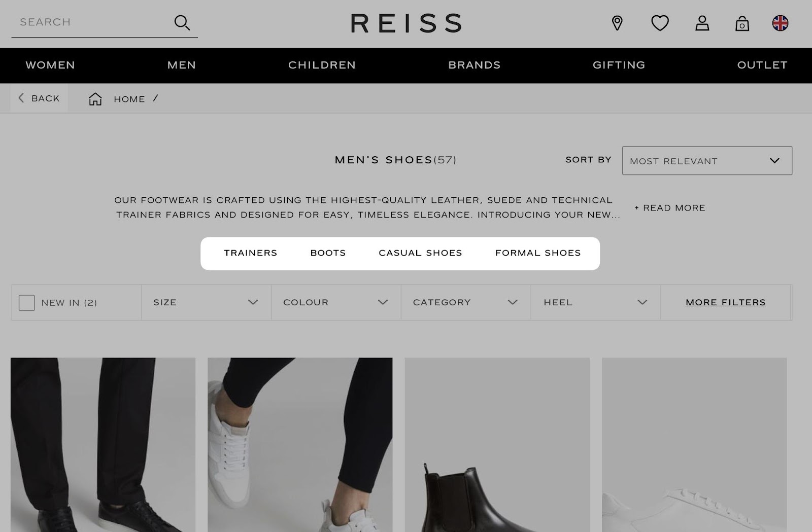This screenshot has height=532, width=812.
Task: Open the Outlet menu item
Action: coord(762,65)
